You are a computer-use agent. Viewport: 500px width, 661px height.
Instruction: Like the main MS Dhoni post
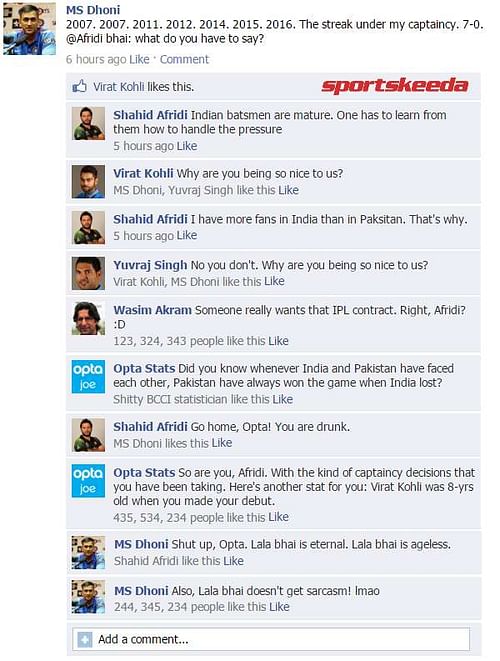click(139, 59)
